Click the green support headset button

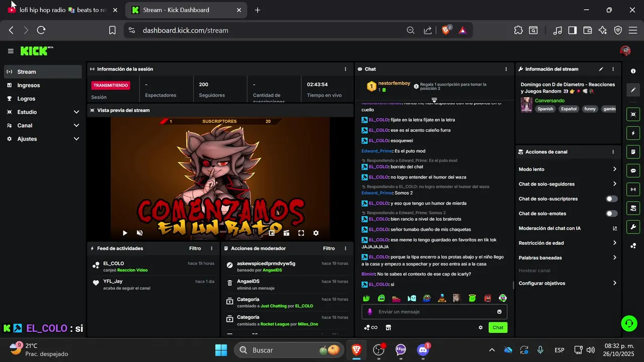(x=629, y=323)
